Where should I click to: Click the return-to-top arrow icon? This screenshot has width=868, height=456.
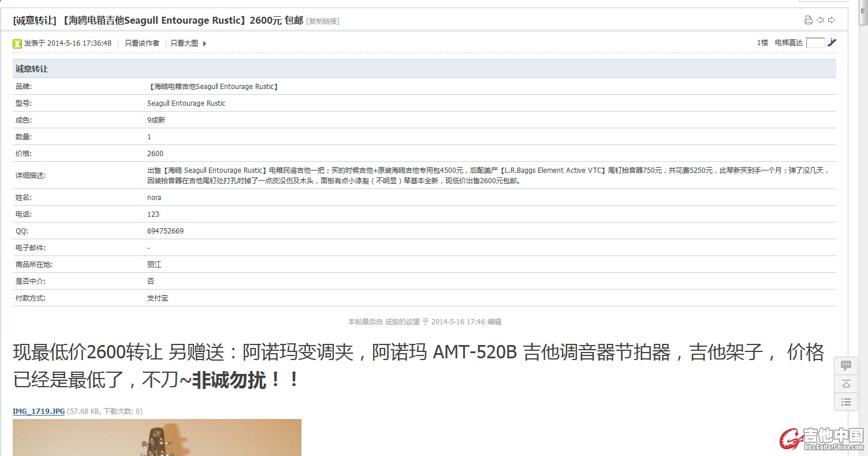pyautogui.click(x=846, y=384)
